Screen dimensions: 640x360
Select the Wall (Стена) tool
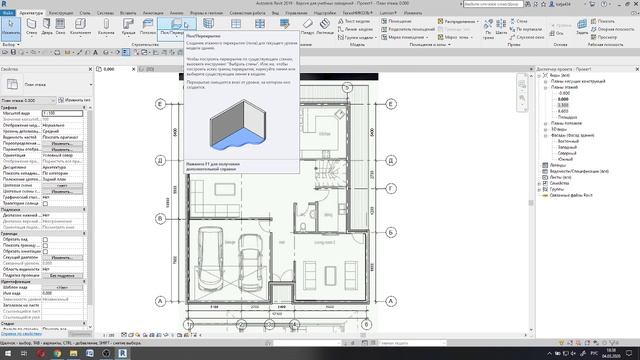pos(31,27)
